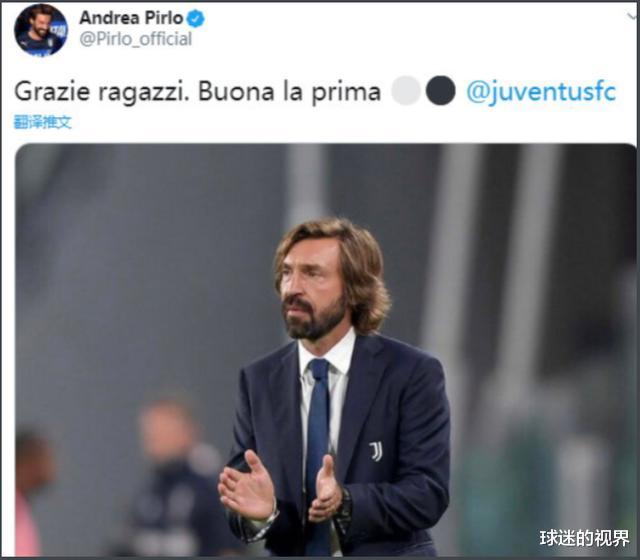Visit the @Pirlo_official handle
The image size is (640, 560).
pos(136,39)
